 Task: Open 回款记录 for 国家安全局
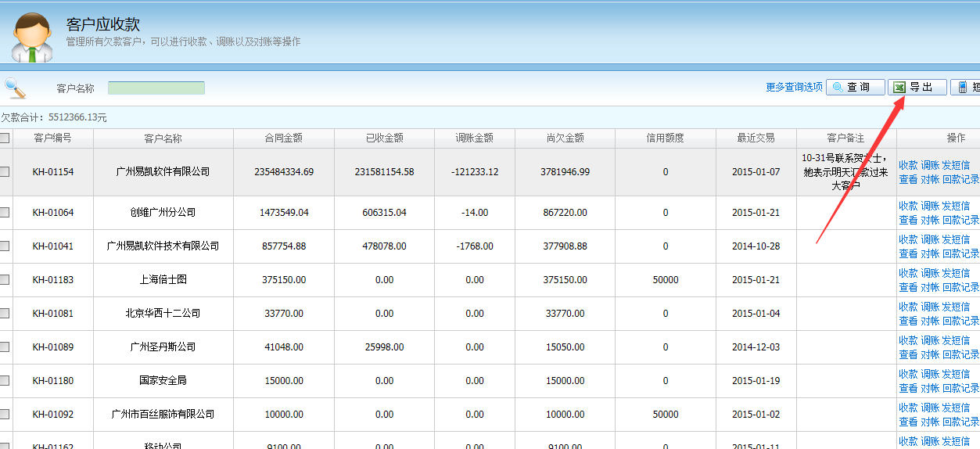(960, 389)
